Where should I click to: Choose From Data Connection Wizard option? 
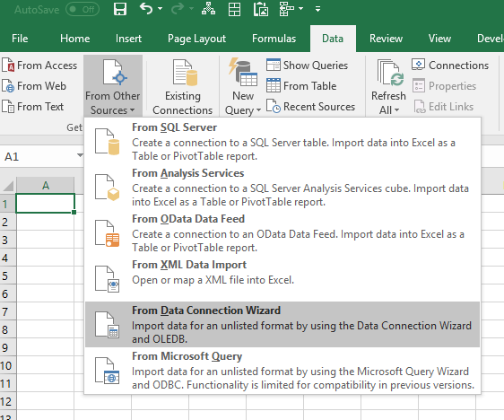[282, 324]
